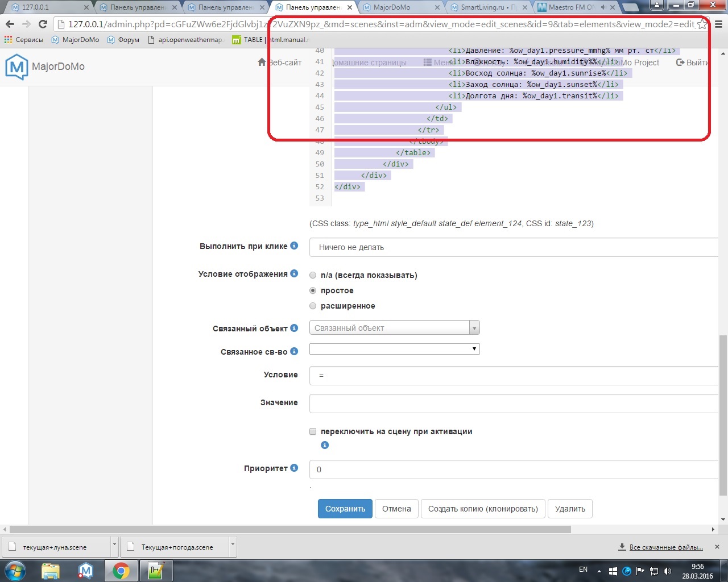Go back using the browser back arrow
This screenshot has width=728, height=582.
(x=10, y=24)
